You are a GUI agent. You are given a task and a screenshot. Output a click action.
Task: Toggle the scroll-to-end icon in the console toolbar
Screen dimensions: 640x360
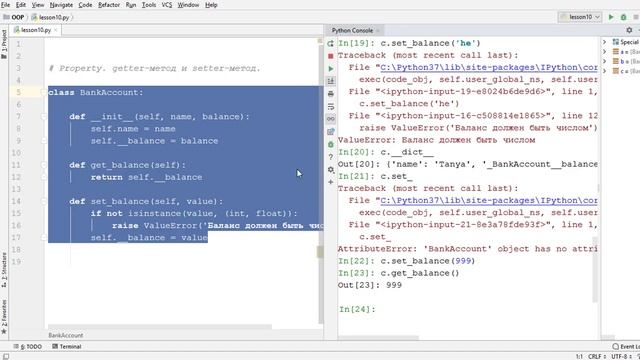coord(331,81)
